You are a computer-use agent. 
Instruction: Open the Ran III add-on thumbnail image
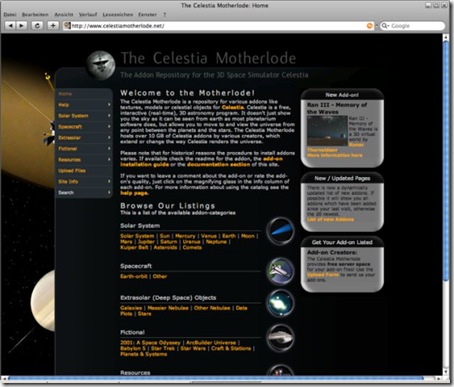327,131
